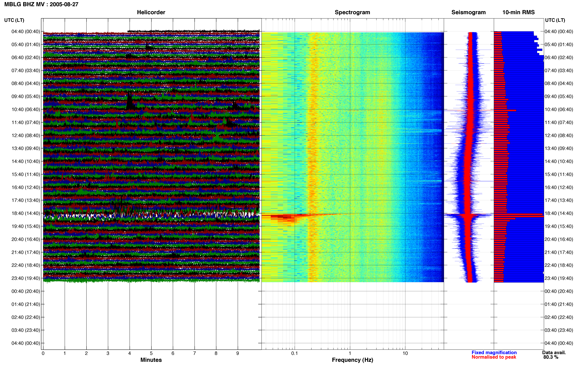Click right axis label 05:40 (01:40)
The width and height of the screenshot is (588, 368).
tap(559, 45)
